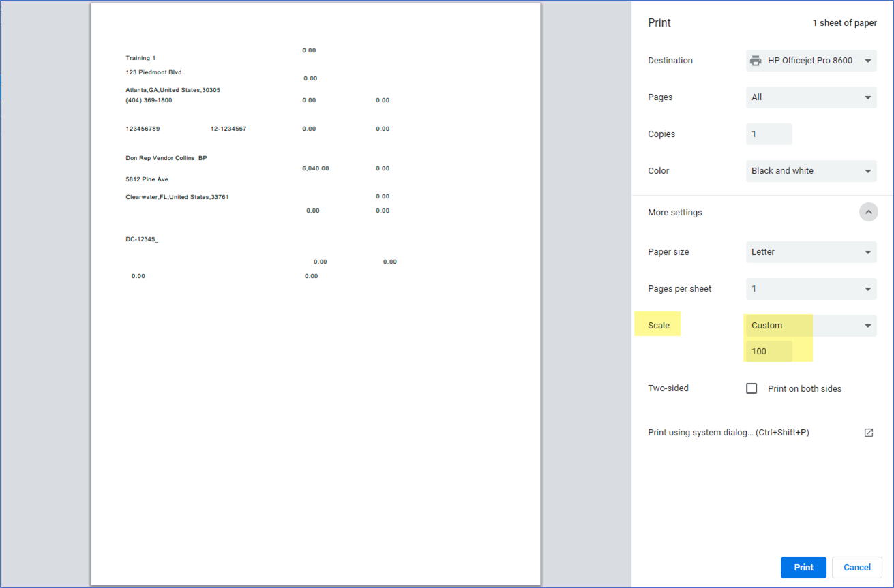Click the DC-12345_ text in the preview page
This screenshot has height=588, width=894.
142,240
